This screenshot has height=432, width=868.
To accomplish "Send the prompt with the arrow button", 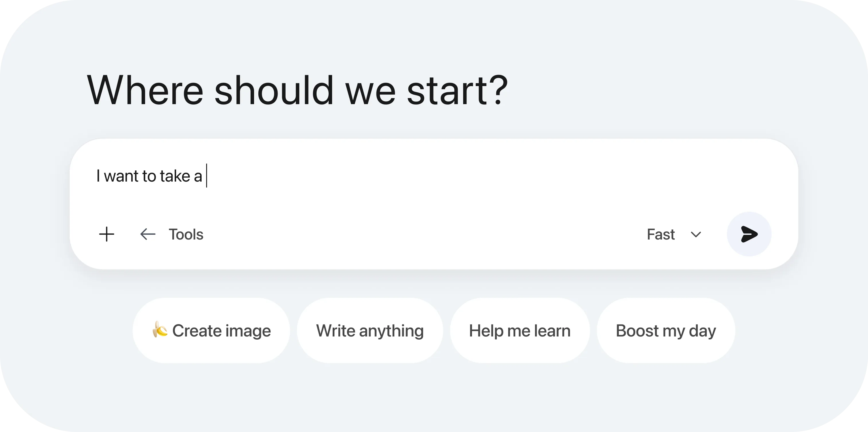I will coord(749,234).
